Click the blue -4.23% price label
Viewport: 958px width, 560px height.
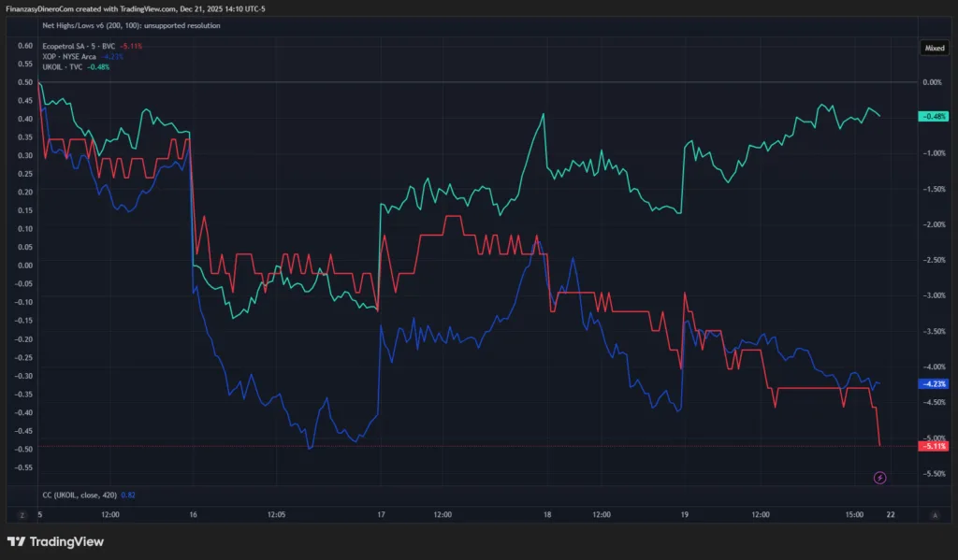(x=934, y=383)
